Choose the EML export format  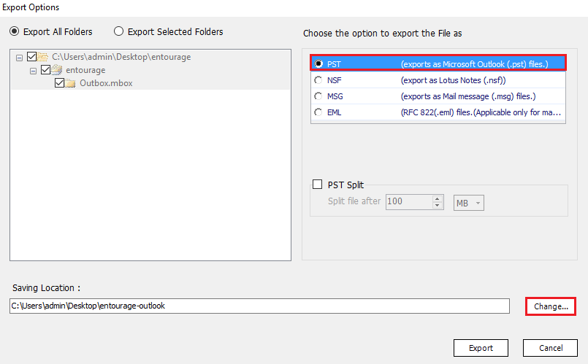point(438,112)
